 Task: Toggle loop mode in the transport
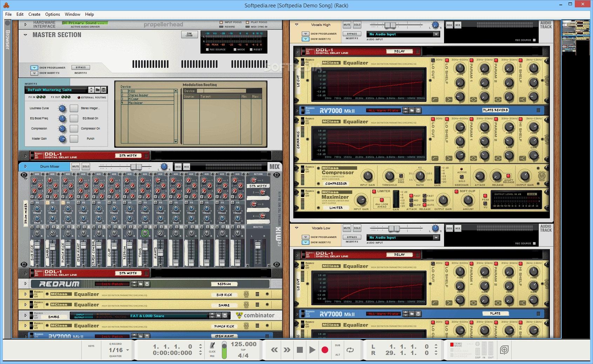[x=350, y=350]
